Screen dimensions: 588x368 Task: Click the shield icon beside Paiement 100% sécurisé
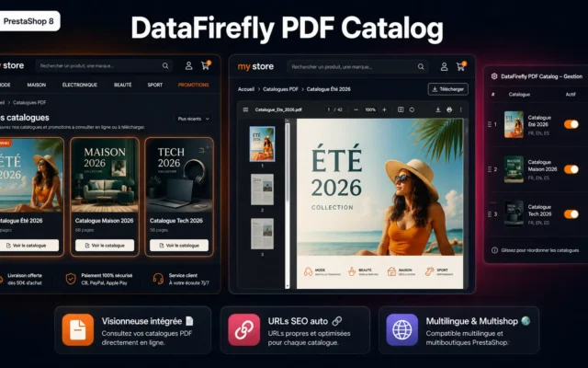click(71, 279)
